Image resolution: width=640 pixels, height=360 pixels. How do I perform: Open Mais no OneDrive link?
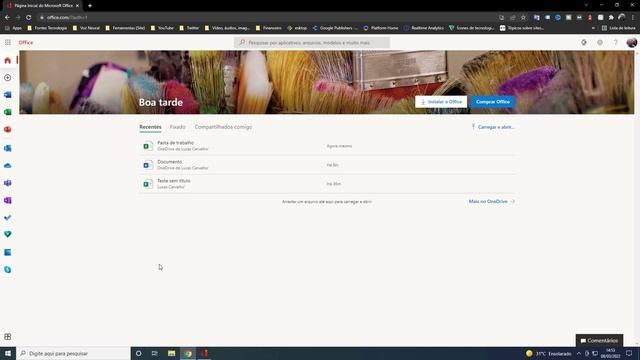point(491,201)
